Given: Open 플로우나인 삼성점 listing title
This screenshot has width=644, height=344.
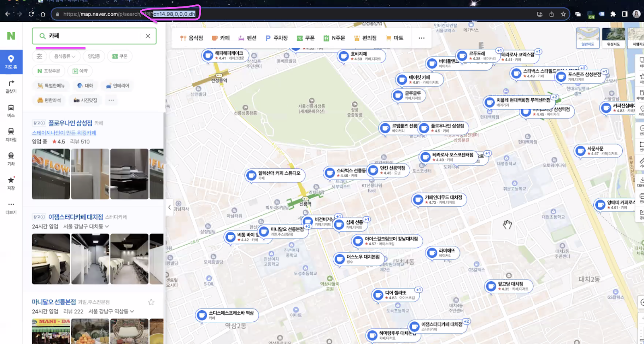Looking at the screenshot, I should [70, 123].
